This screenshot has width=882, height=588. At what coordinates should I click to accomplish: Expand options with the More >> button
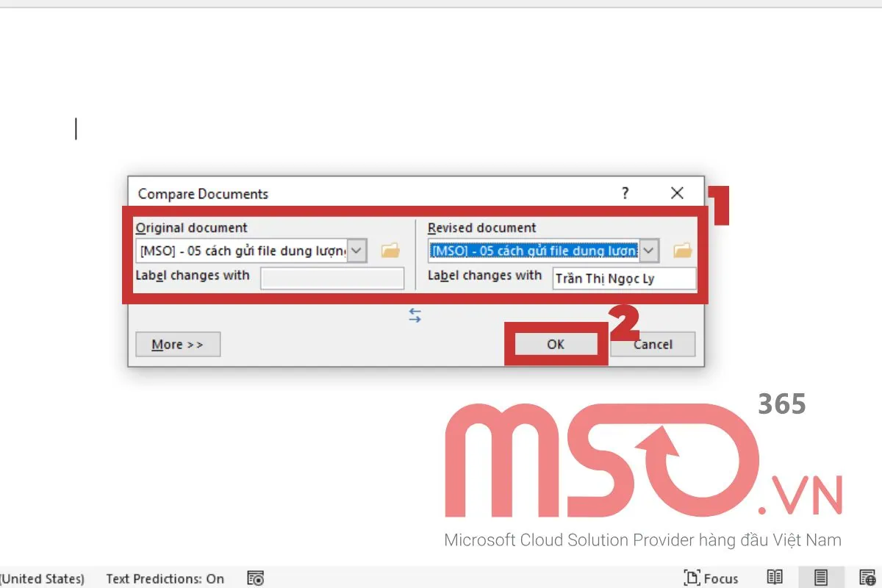[178, 344]
